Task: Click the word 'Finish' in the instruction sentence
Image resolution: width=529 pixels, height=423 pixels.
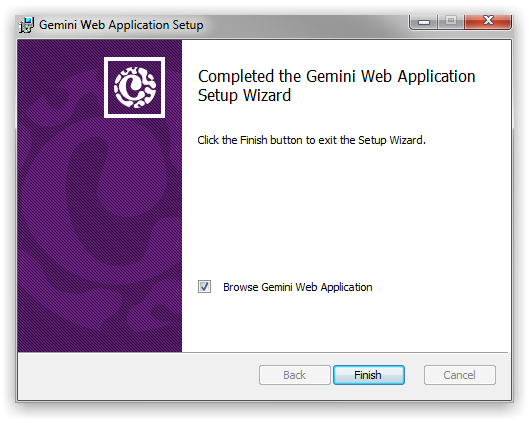Action: [253, 140]
